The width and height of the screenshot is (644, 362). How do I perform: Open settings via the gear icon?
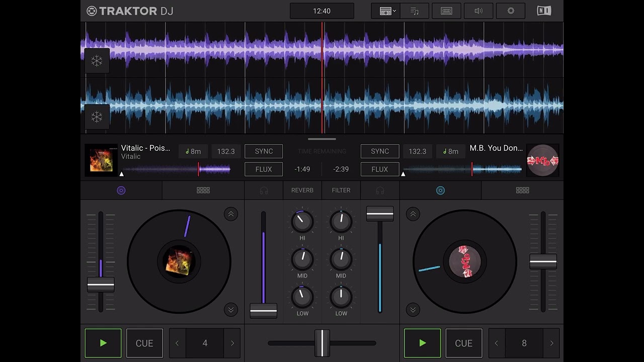(x=511, y=11)
